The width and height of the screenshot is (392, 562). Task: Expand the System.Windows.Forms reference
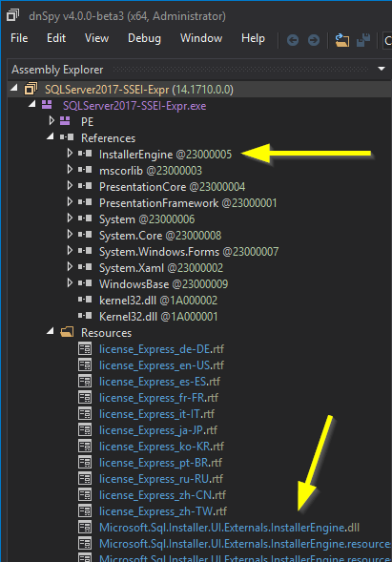70,251
